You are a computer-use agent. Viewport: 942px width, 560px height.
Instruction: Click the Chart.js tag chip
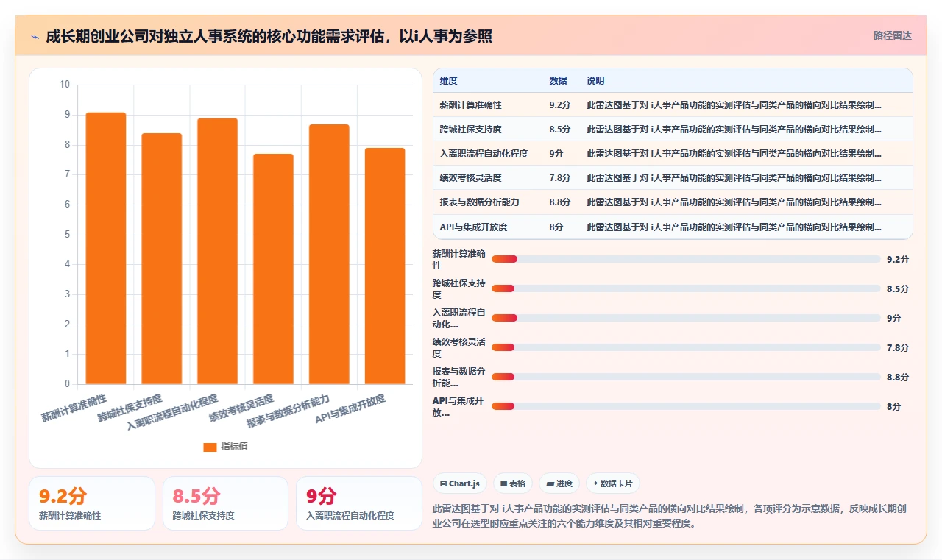[460, 483]
